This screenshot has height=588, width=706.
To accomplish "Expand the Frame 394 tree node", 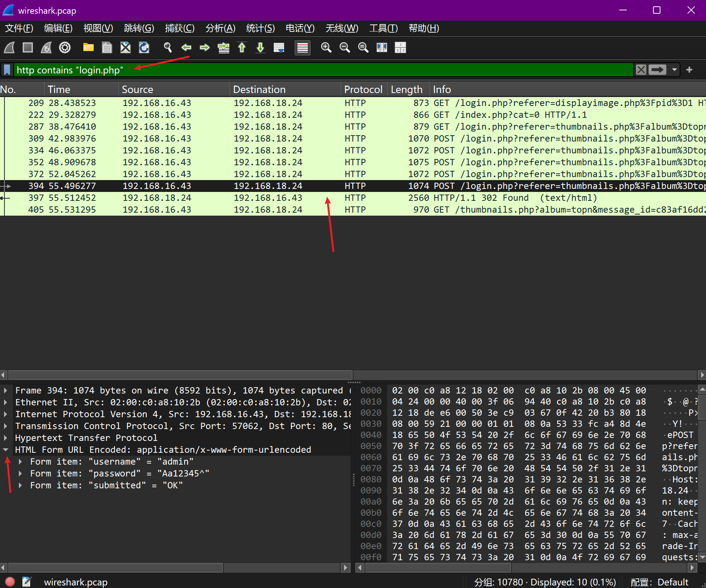I will (6, 390).
